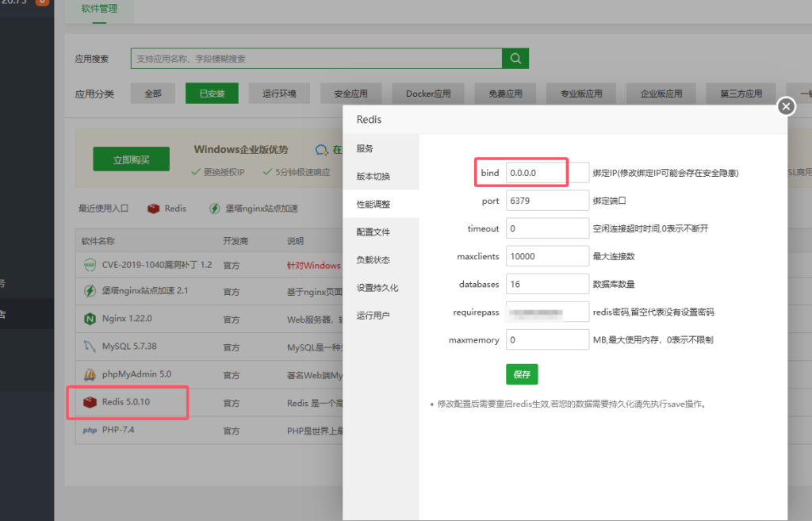Filter apps by 运行环境 category
The width and height of the screenshot is (812, 521).
[279, 94]
